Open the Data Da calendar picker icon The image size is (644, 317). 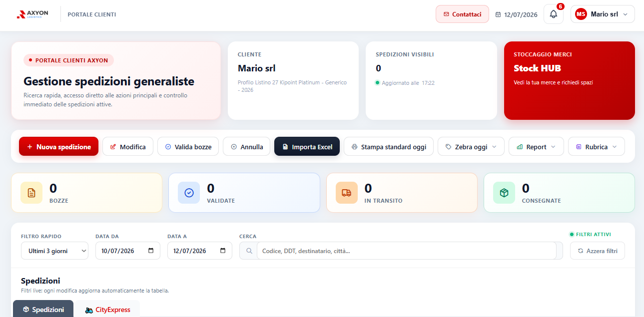(x=151, y=251)
